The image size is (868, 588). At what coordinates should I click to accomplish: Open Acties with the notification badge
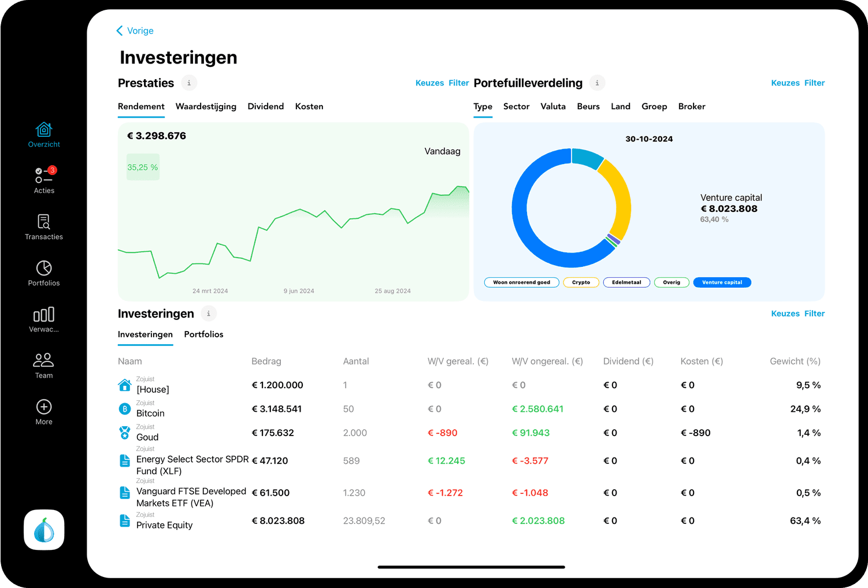click(x=44, y=180)
